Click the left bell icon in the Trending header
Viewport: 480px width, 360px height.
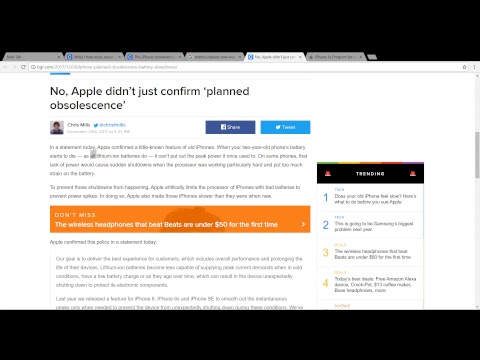328,173
